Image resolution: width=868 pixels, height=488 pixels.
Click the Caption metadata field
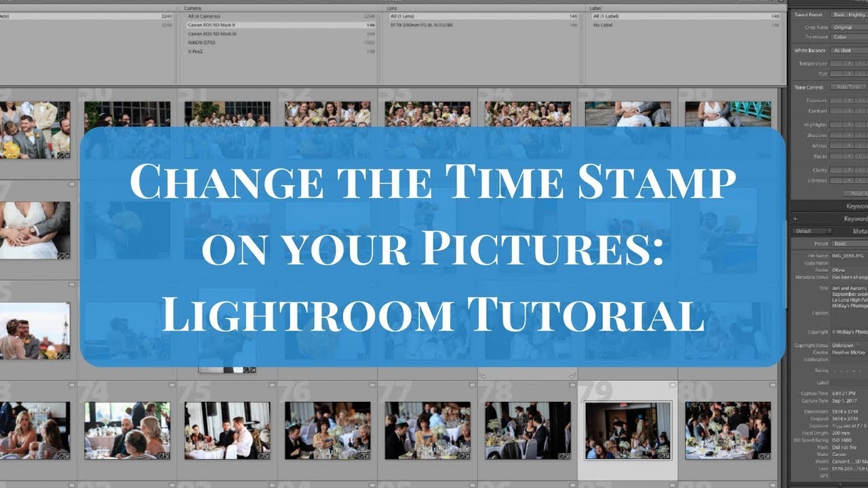pos(850,317)
